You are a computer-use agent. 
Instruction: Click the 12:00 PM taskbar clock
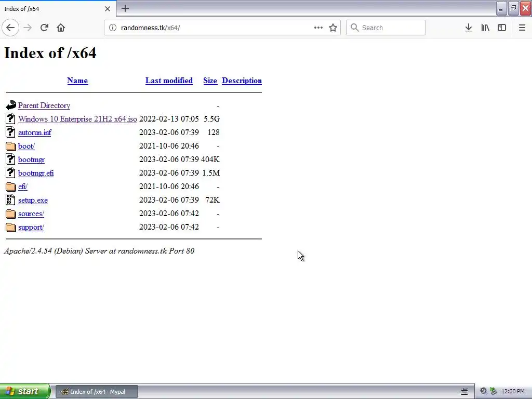513,392
